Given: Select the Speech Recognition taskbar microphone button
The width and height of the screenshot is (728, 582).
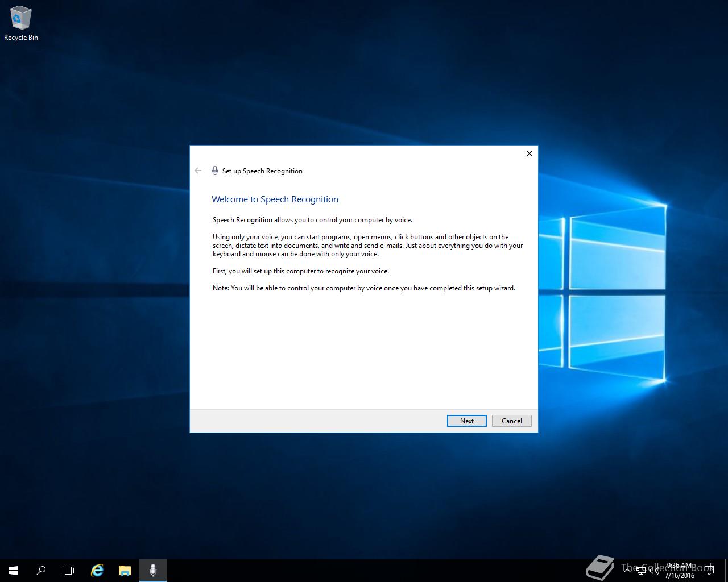Looking at the screenshot, I should tap(153, 570).
